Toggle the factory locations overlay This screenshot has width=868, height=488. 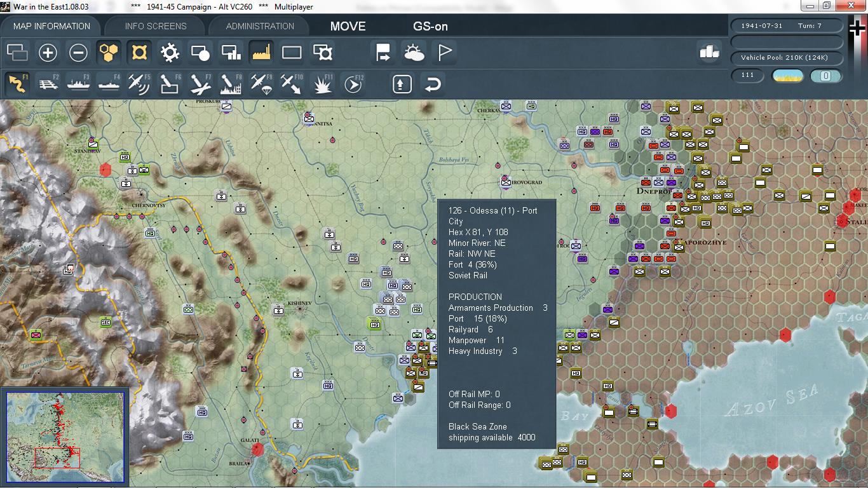click(261, 53)
